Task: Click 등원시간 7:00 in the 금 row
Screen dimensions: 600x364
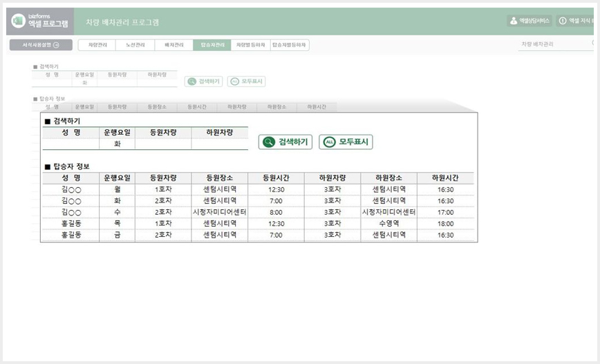Action: (x=276, y=235)
